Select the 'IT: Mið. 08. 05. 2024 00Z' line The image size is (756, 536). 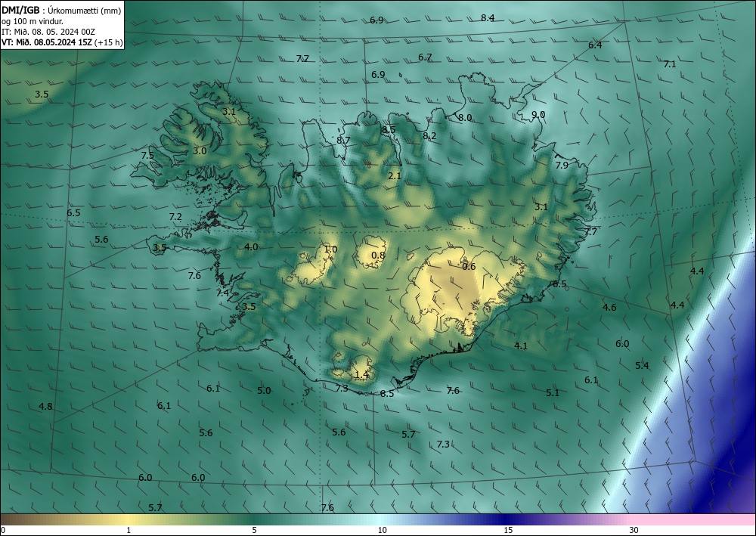pos(48,32)
